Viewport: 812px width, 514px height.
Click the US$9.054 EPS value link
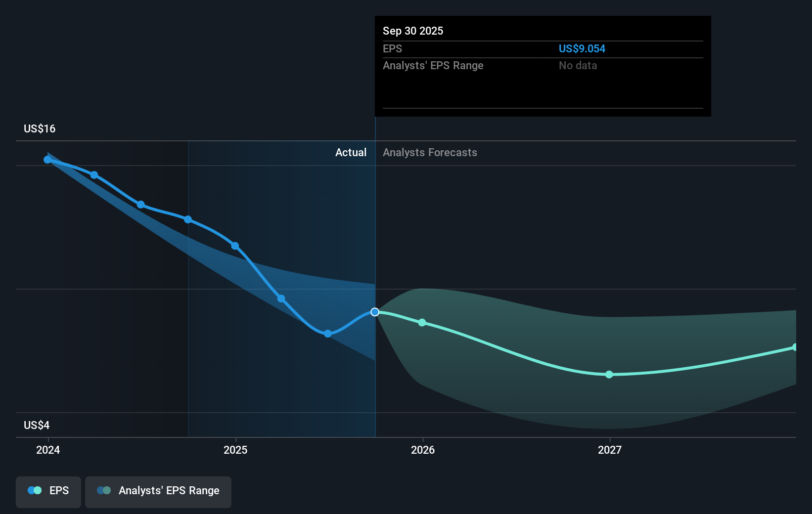[x=582, y=48]
